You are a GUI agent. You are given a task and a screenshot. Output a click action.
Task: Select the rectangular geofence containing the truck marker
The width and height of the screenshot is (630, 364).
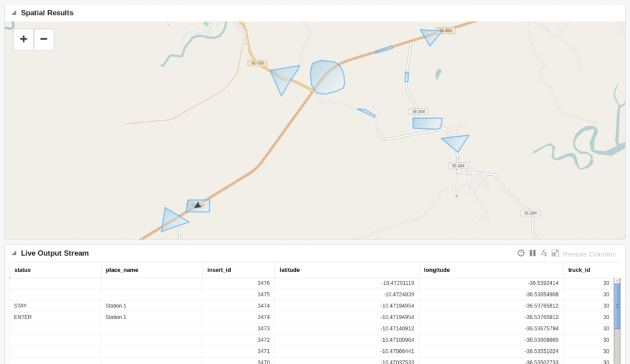[198, 206]
